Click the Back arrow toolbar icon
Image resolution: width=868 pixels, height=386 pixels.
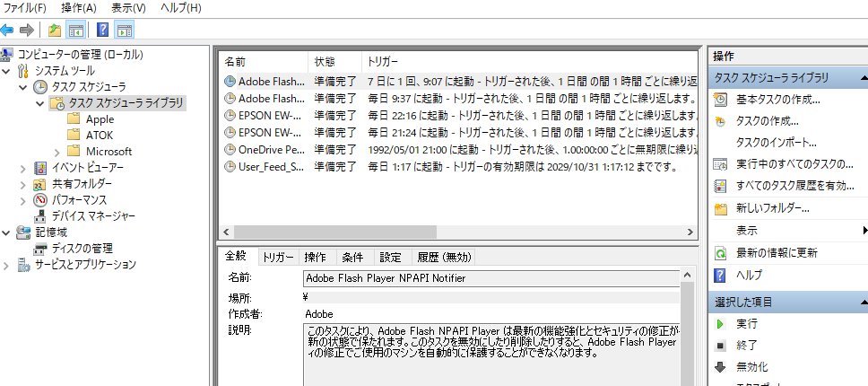point(6,30)
